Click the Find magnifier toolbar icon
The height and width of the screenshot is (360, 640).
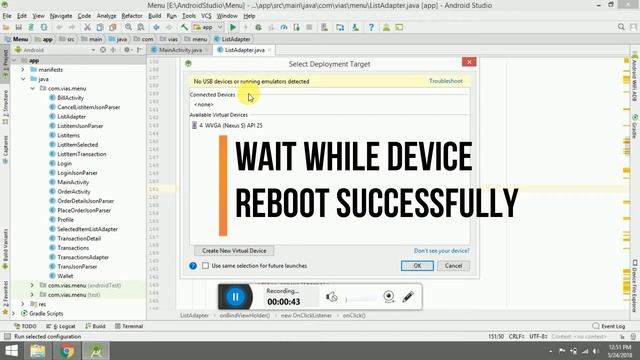128,27
